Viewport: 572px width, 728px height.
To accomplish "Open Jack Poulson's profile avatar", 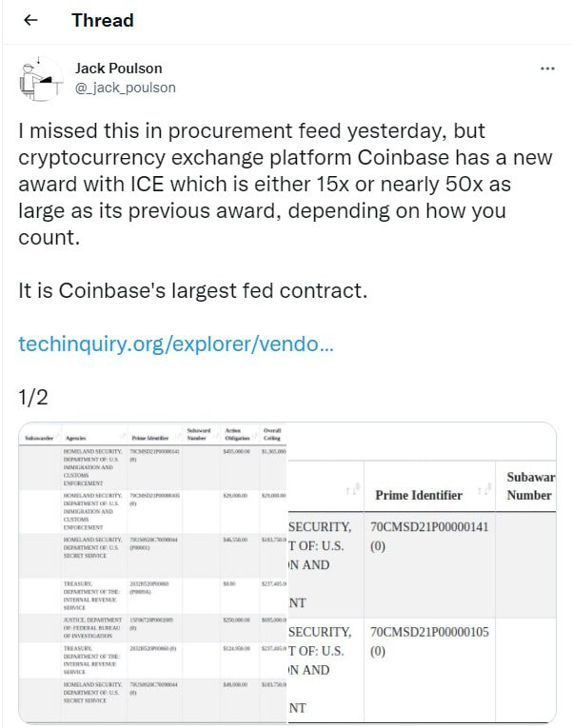I will pos(41,78).
